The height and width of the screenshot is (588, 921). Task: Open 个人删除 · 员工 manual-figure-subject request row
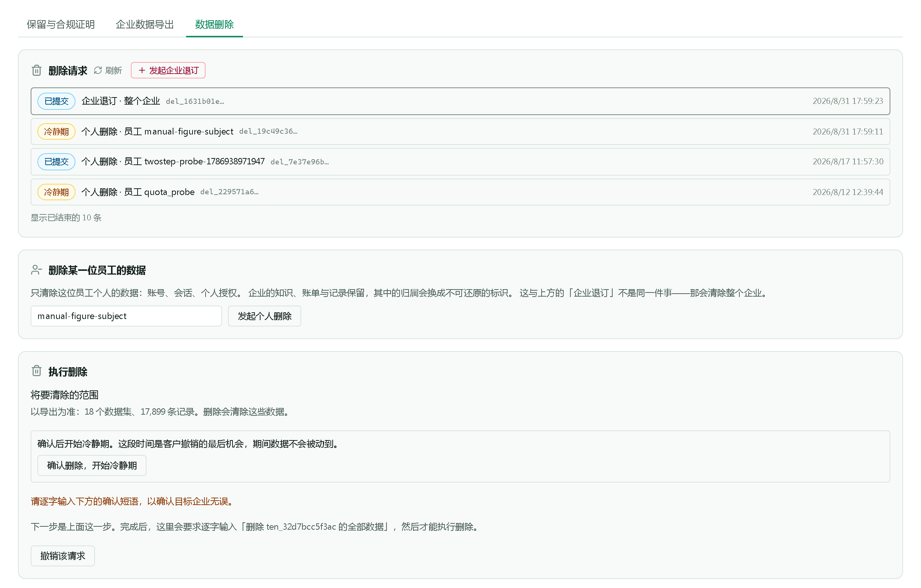460,131
